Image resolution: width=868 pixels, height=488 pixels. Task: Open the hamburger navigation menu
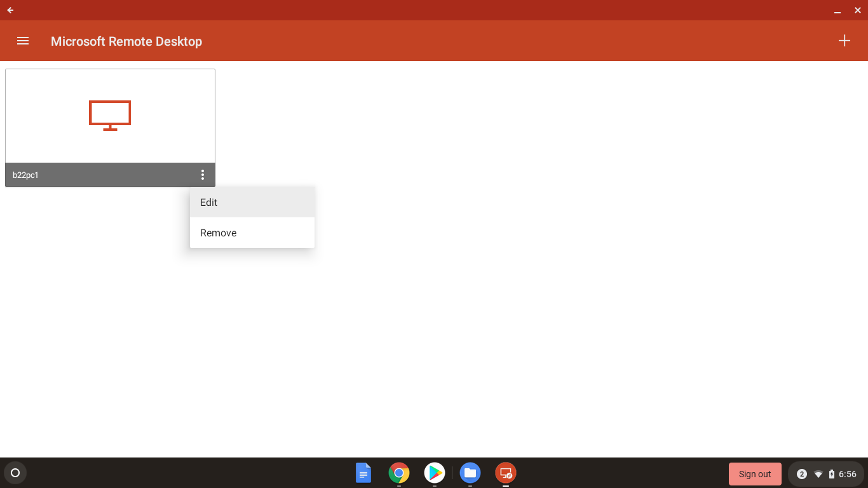23,41
